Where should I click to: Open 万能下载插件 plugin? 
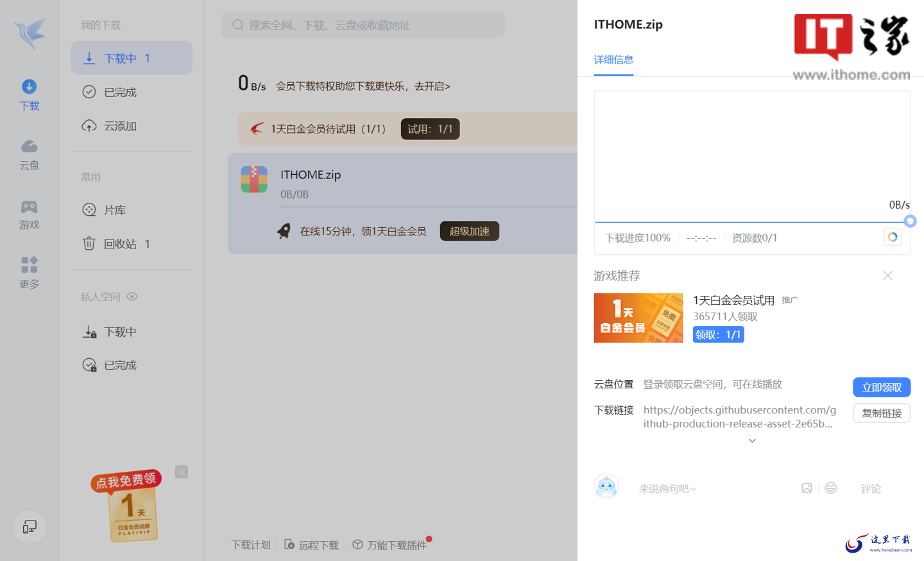pos(390,545)
